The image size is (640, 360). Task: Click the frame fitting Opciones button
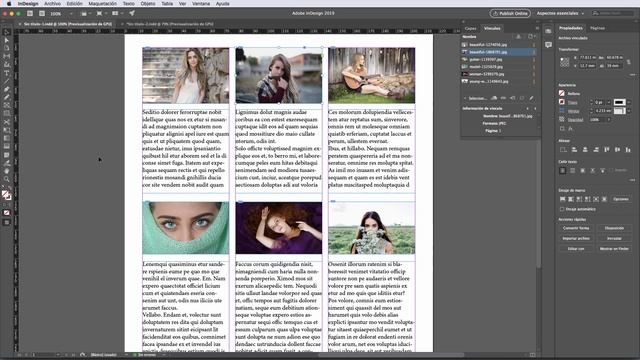click(x=621, y=199)
